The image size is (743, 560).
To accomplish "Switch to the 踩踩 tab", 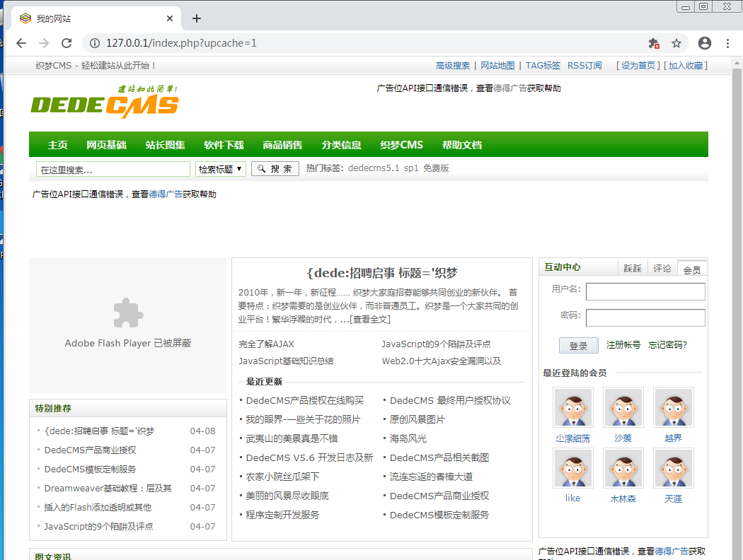I will (x=633, y=268).
